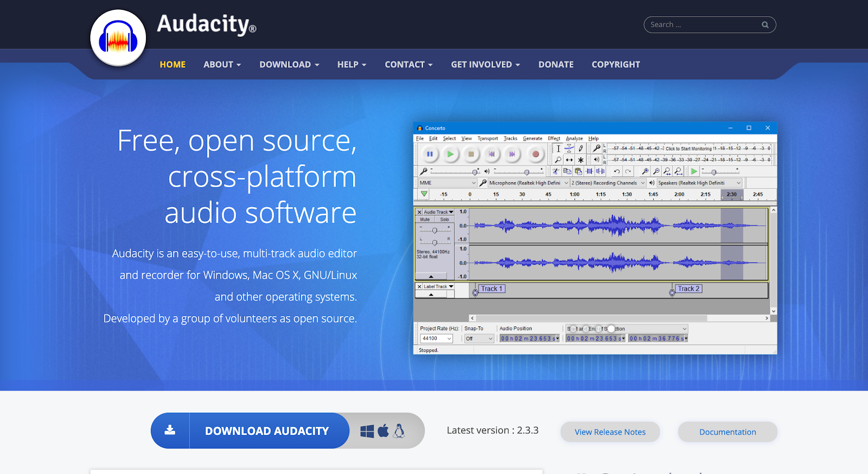Open the Donate page from navigation

556,65
